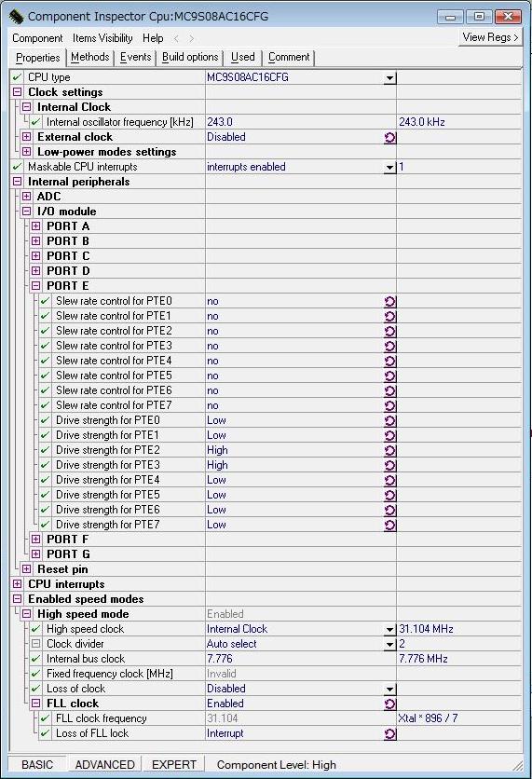Open Loss of clock dropdown

(390, 689)
